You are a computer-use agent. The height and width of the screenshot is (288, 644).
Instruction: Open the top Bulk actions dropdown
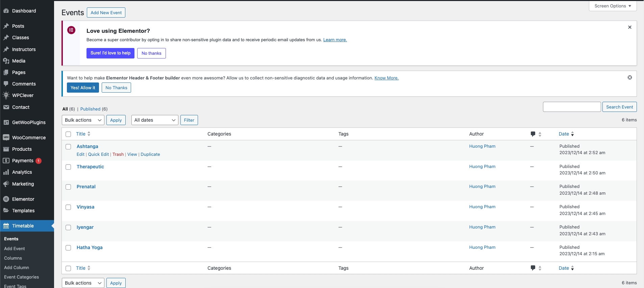[83, 120]
